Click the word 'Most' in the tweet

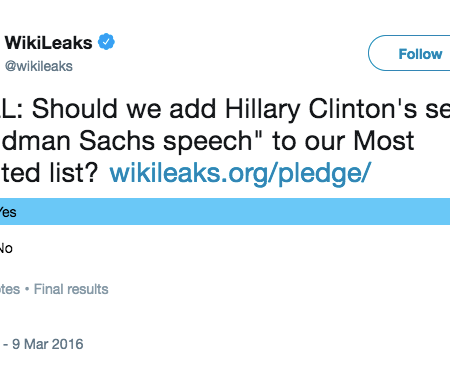pos(384,141)
